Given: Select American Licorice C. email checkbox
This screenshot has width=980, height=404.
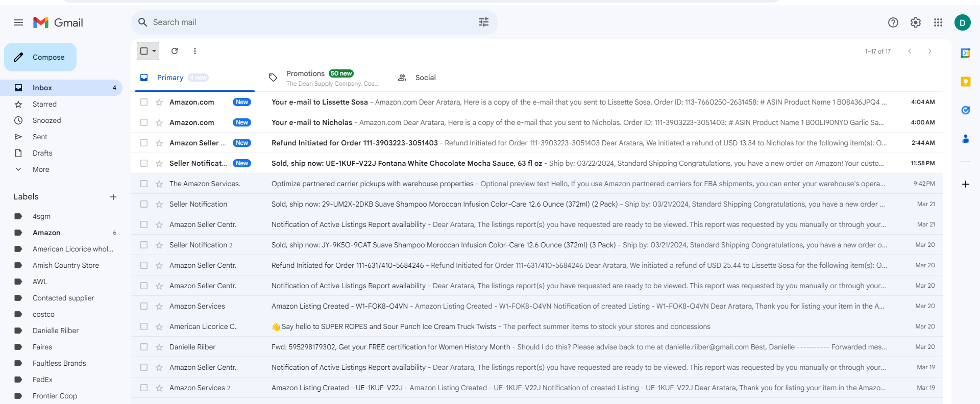Looking at the screenshot, I should (x=144, y=326).
